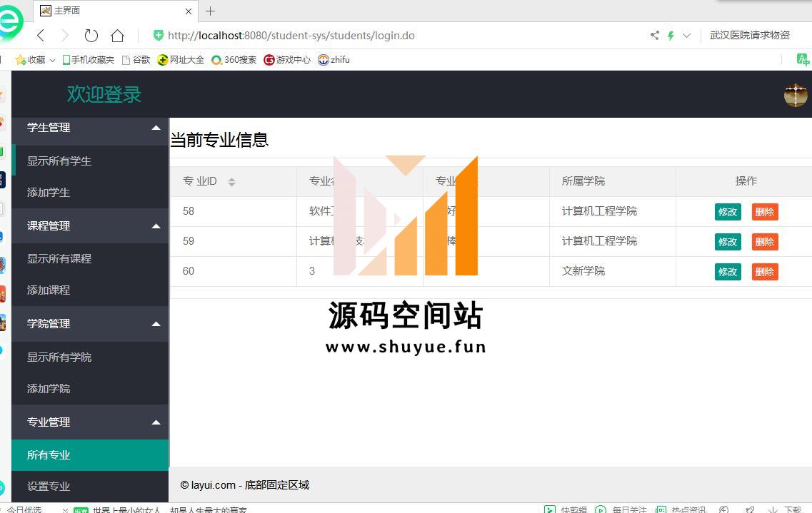812x513 pixels.
Task: Collapse the 专业管理 menu section
Action: click(x=90, y=422)
